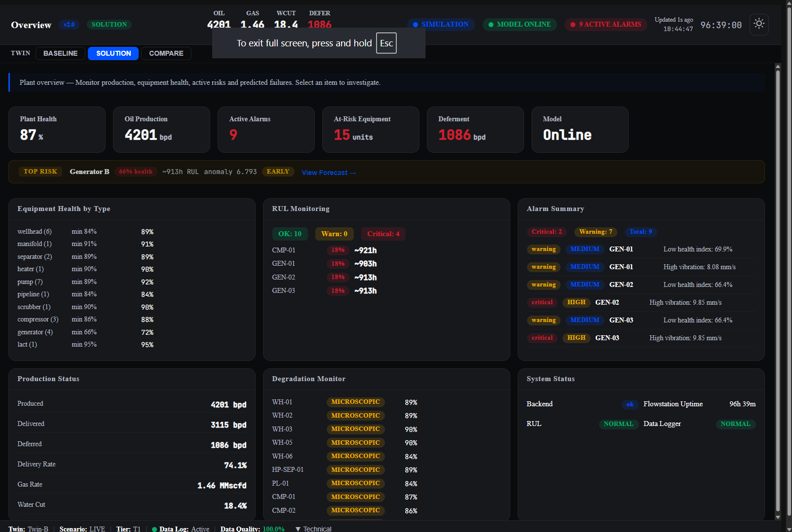The height and width of the screenshot is (532, 792).
Task: Click the TOP RISK tag
Action: pos(40,172)
